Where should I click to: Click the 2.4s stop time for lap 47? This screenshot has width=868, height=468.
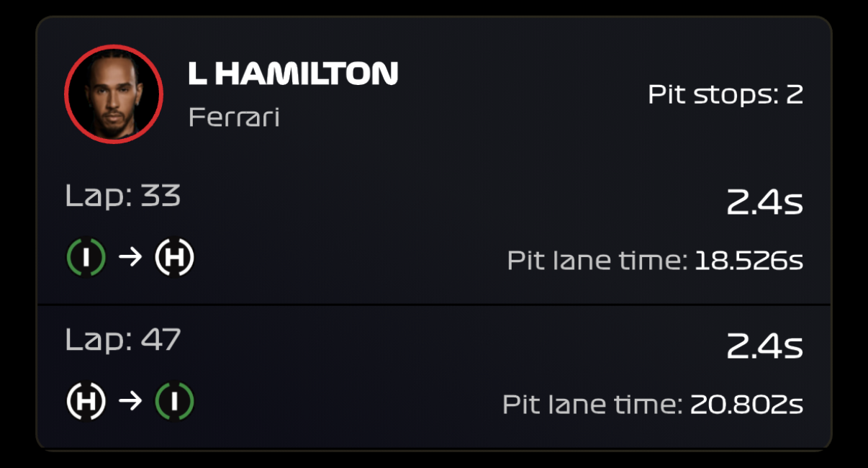pos(764,347)
